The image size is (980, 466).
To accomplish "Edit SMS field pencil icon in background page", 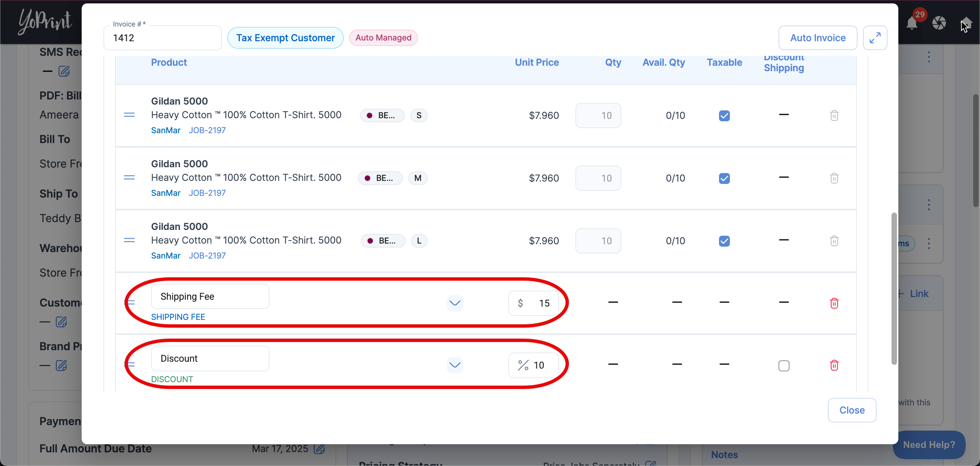I will 64,71.
